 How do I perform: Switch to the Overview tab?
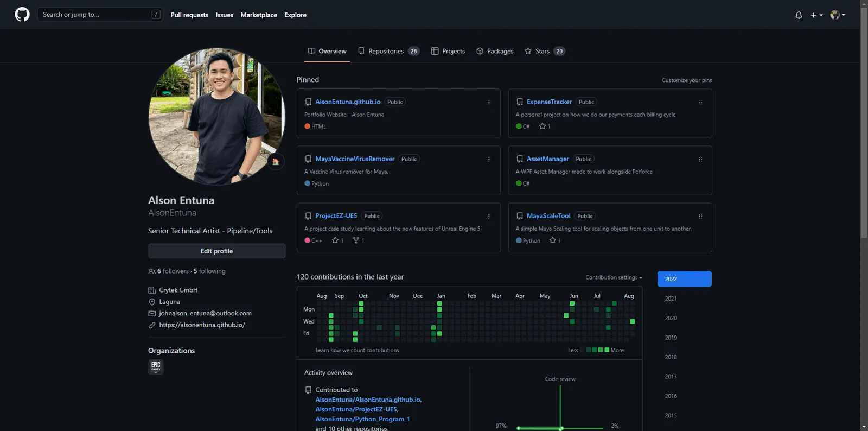[x=327, y=51]
